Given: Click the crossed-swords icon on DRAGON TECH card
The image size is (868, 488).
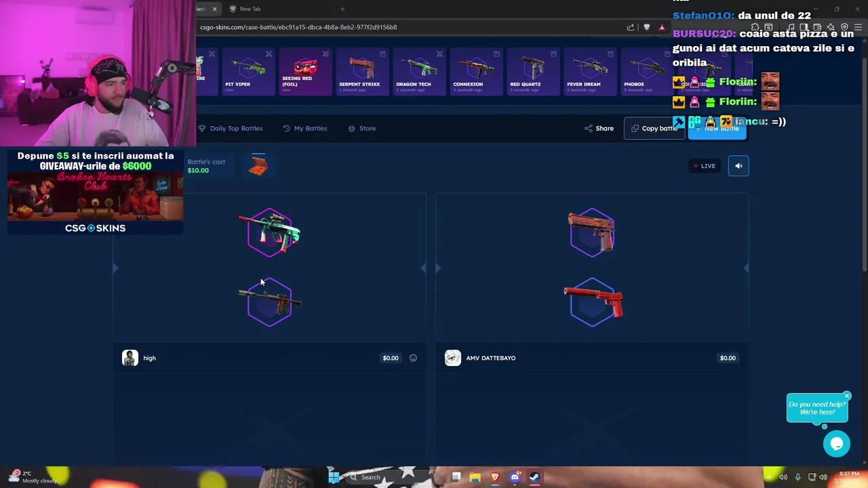Looking at the screenshot, I should tap(439, 54).
